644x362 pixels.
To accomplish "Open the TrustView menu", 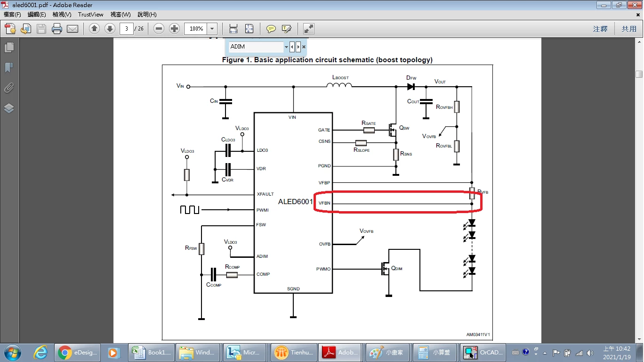I will pyautogui.click(x=91, y=15).
